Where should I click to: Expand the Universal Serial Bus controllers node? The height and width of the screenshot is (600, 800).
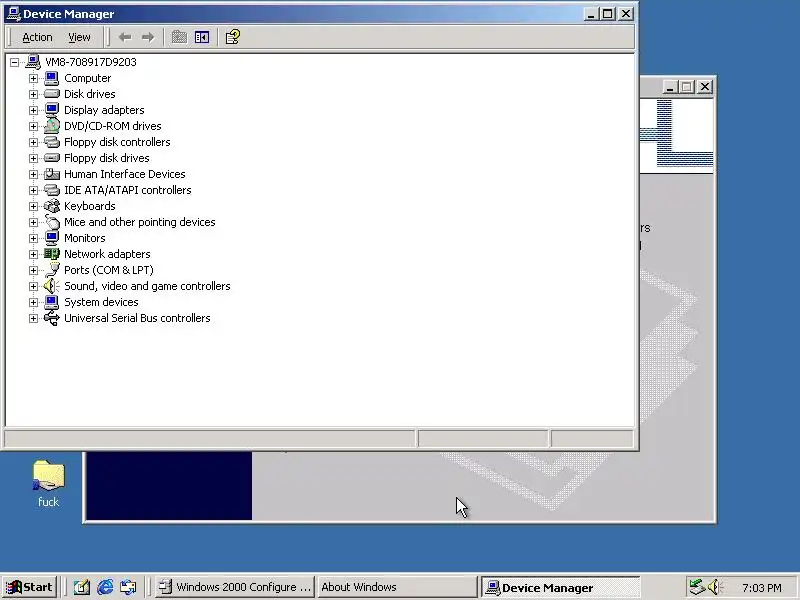(x=33, y=318)
